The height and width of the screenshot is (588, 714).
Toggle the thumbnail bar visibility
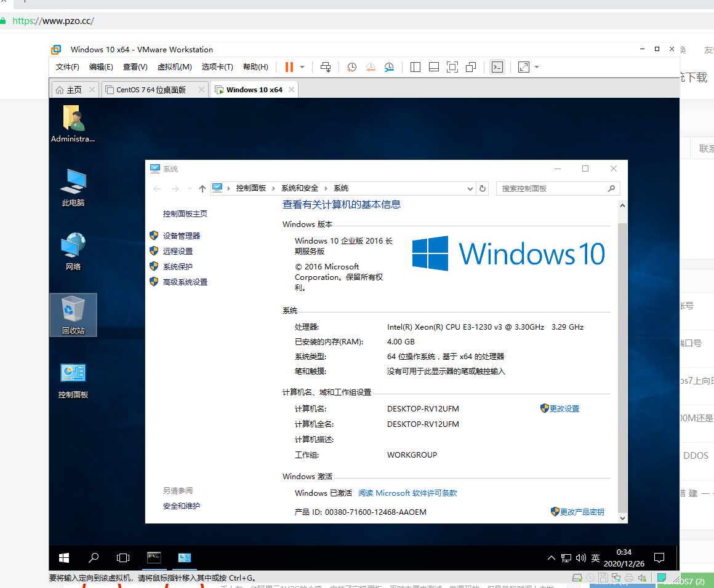click(433, 66)
